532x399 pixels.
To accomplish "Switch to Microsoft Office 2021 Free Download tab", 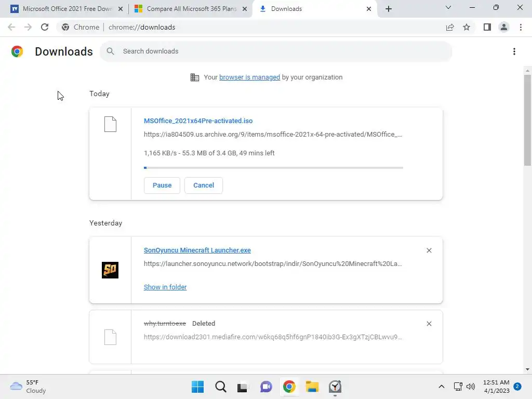I will (67, 9).
